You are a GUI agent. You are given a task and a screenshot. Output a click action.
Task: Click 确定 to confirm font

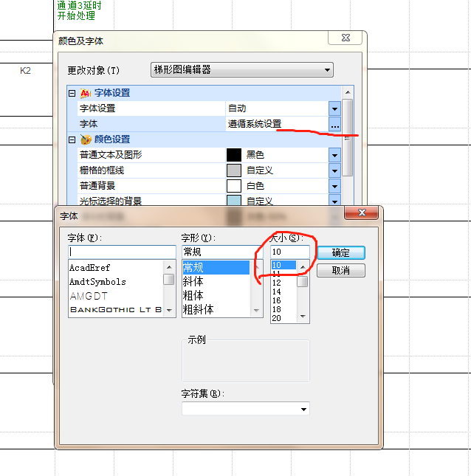tap(341, 252)
